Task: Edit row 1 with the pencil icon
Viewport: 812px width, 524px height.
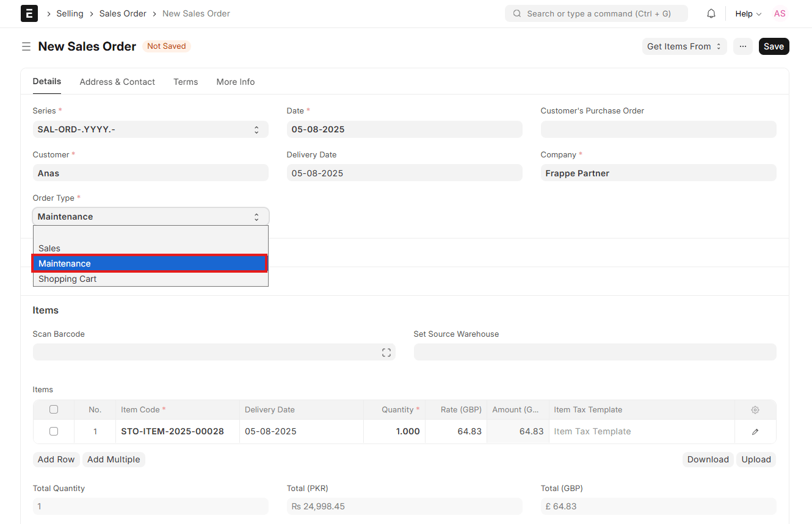Action: 755,431
